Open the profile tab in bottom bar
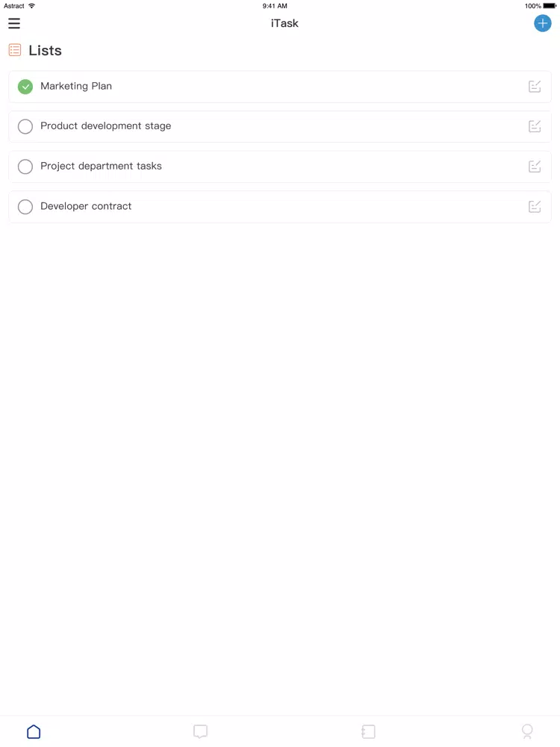 [x=527, y=731]
